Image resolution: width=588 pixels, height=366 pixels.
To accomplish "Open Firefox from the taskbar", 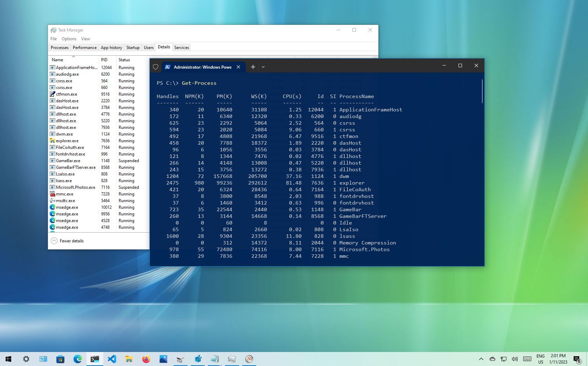I will [x=146, y=359].
